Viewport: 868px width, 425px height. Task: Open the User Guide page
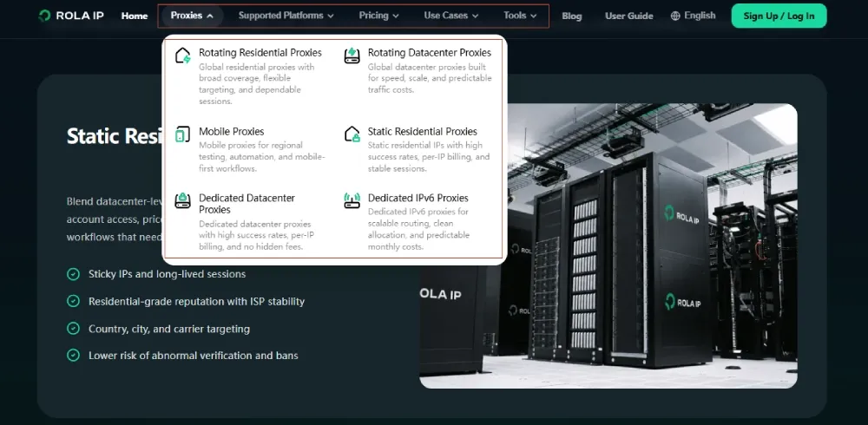(x=628, y=16)
